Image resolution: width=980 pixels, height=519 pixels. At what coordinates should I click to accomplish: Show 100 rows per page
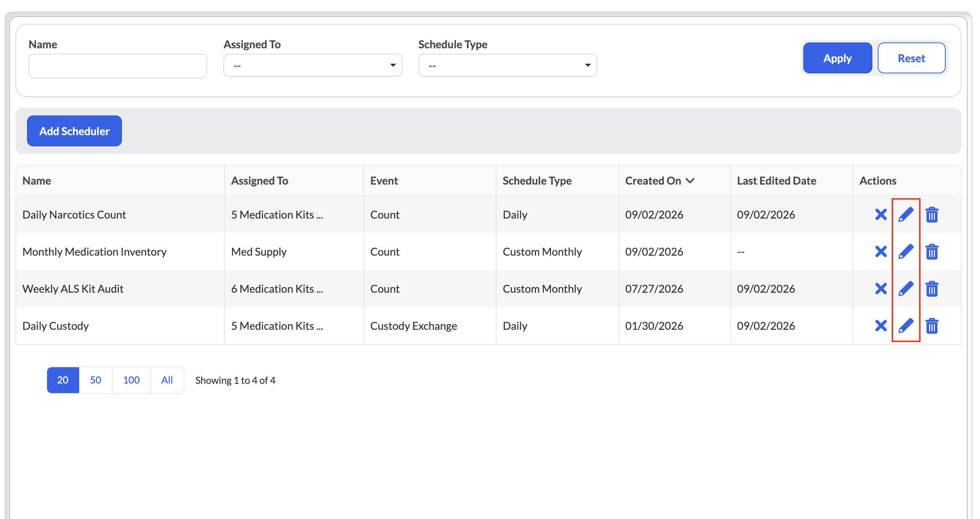pyautogui.click(x=131, y=380)
